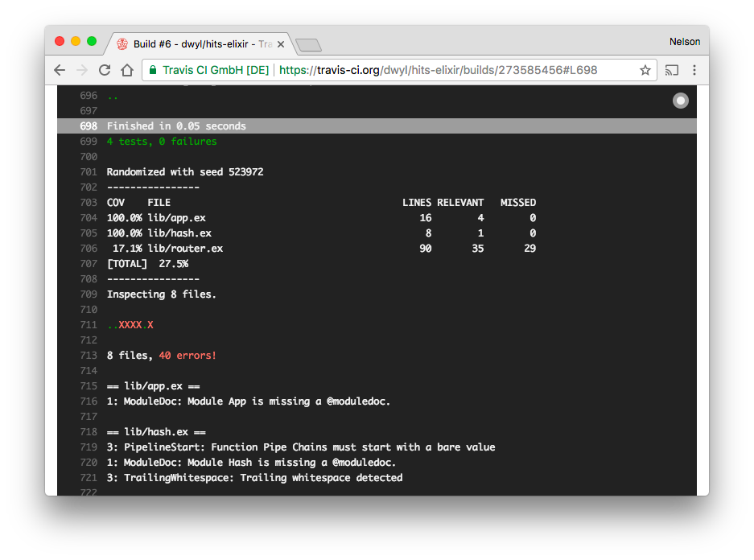Click the PipelineStart warning line
Image resolution: width=754 pixels, height=560 pixels.
tap(301, 447)
